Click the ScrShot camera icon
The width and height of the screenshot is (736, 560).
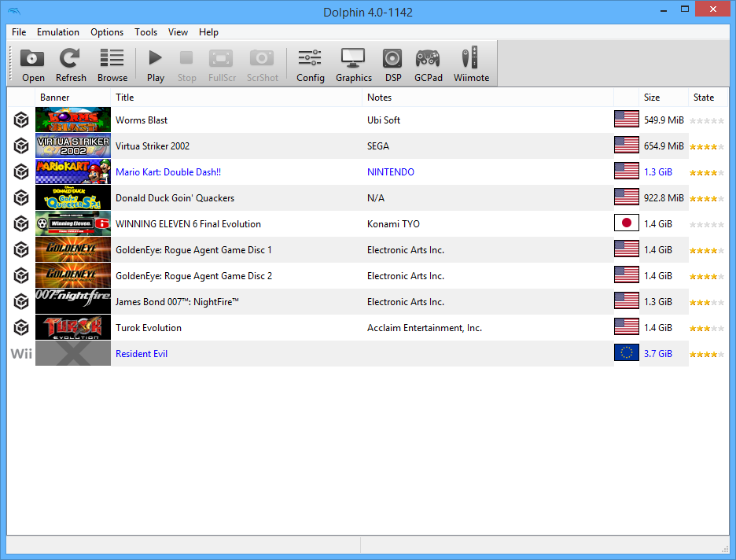point(262,58)
